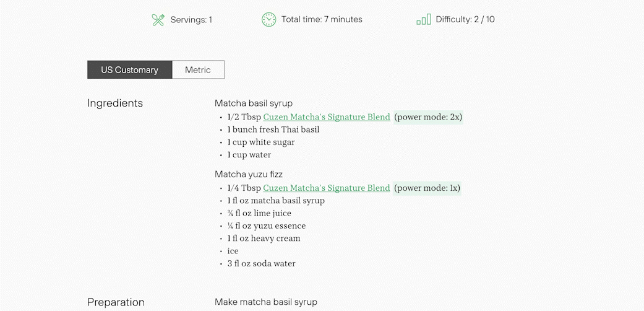This screenshot has height=311, width=644.
Task: Click the bar chart difficulty icon
Action: click(423, 19)
